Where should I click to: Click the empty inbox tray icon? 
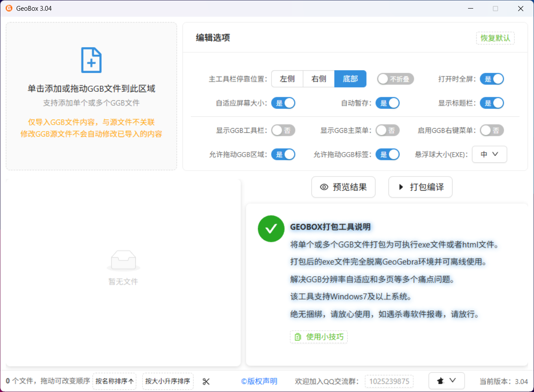tap(123, 260)
